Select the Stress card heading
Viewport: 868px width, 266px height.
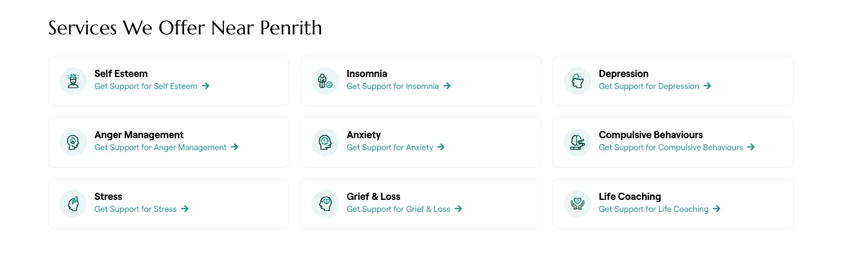click(x=108, y=197)
